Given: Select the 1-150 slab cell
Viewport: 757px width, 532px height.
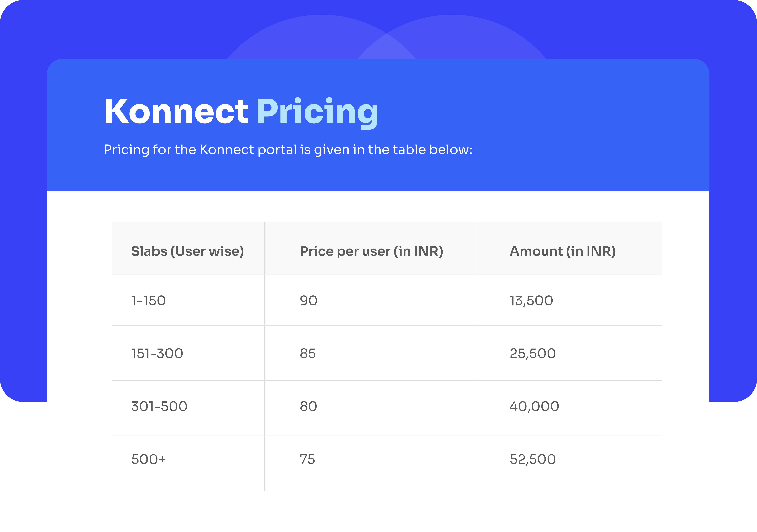Looking at the screenshot, I should [148, 301].
